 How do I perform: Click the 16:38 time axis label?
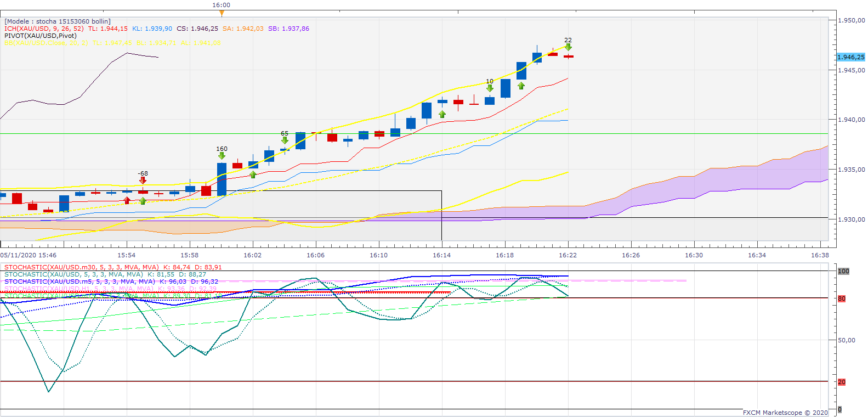click(820, 255)
